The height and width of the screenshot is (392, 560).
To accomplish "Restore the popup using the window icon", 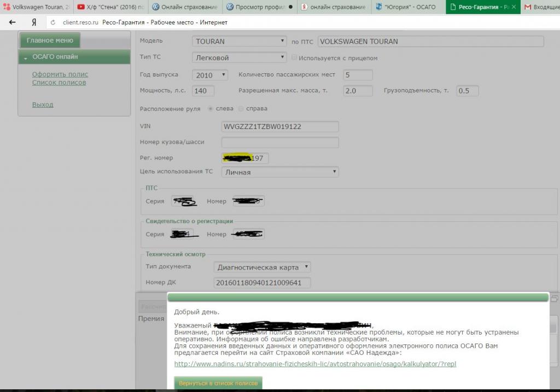I will point(555,299).
